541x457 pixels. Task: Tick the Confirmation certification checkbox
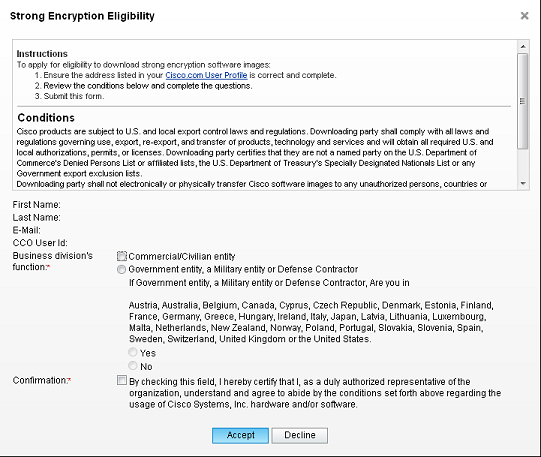122,380
